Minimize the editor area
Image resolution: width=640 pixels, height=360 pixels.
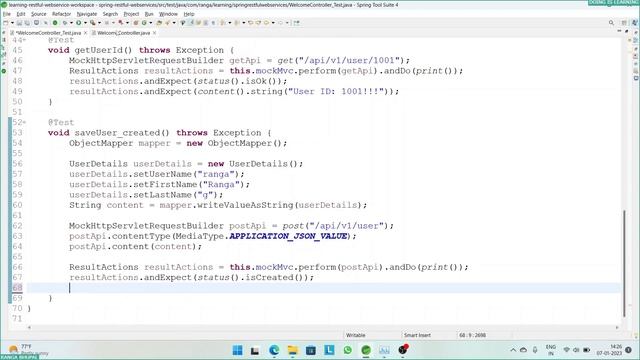point(619,31)
